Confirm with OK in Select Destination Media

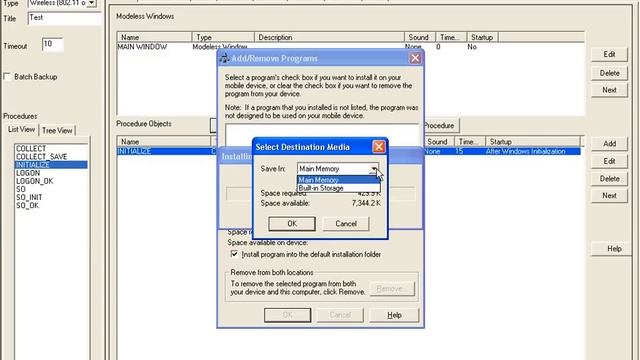pyautogui.click(x=292, y=224)
